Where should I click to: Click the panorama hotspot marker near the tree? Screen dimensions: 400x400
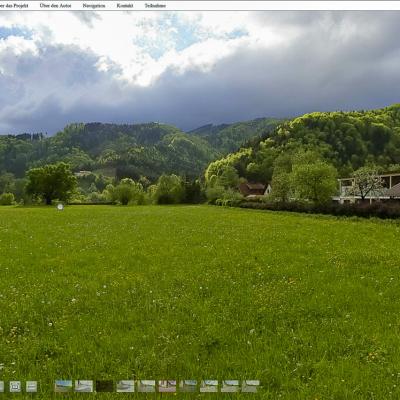[60, 207]
